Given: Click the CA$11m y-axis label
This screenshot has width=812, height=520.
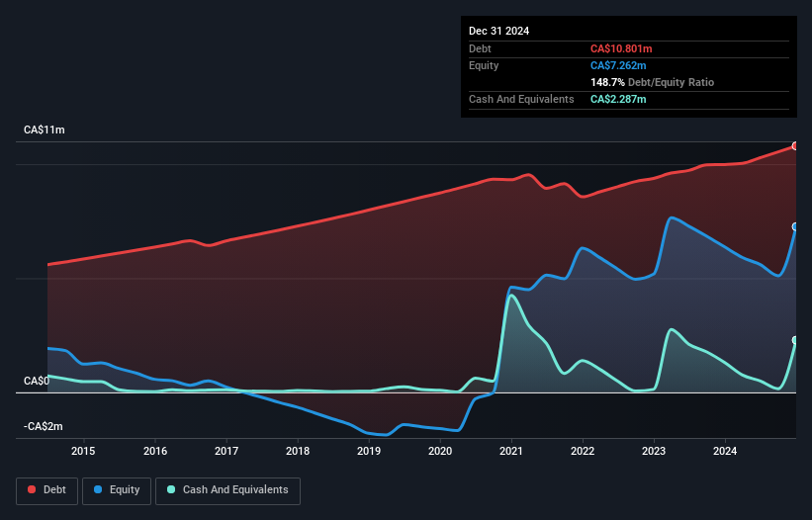Looking at the screenshot, I should click(x=45, y=130).
